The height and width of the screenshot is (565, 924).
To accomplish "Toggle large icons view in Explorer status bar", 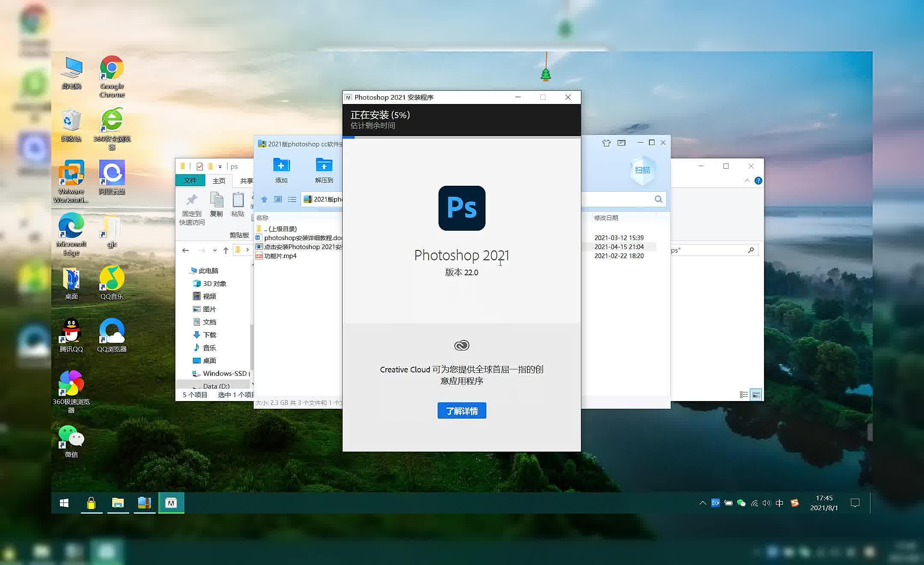I will click(x=756, y=395).
